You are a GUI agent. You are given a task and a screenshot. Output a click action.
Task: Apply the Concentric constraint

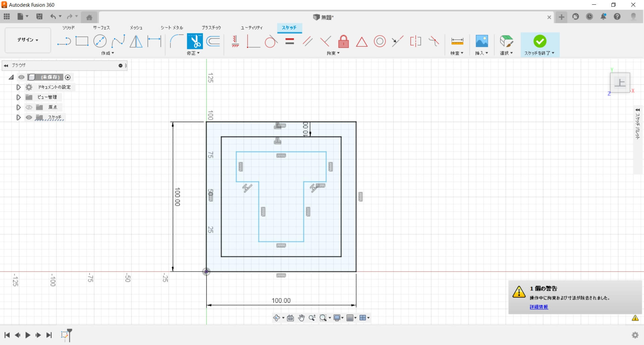click(380, 42)
